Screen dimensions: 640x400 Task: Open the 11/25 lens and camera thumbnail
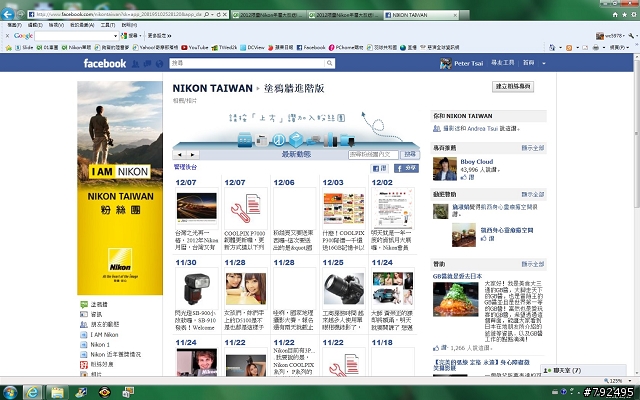(343, 288)
